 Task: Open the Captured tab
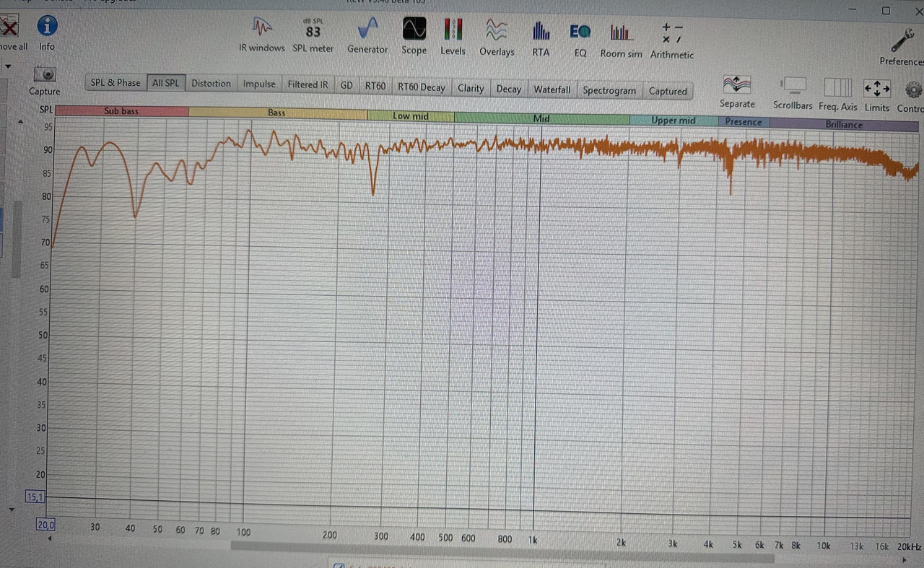click(668, 91)
